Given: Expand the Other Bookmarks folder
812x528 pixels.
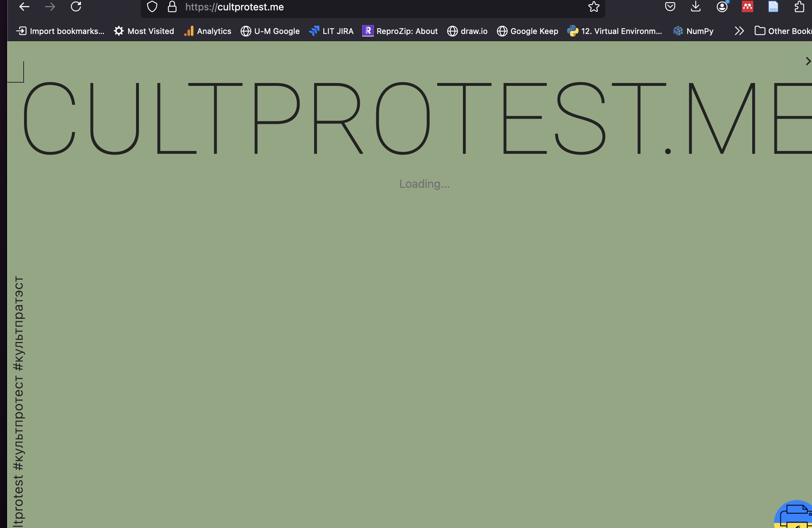Looking at the screenshot, I should (781, 31).
